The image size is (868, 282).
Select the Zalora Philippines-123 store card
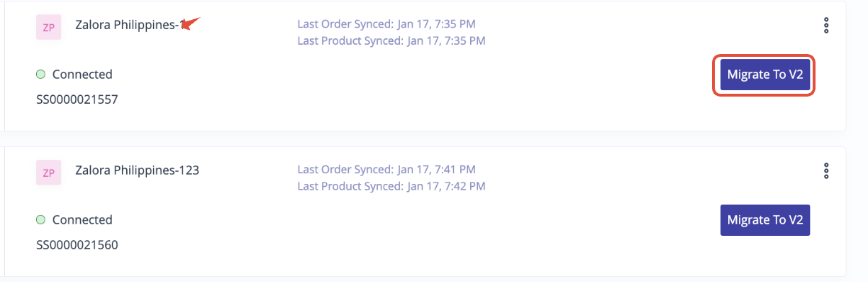[425, 212]
